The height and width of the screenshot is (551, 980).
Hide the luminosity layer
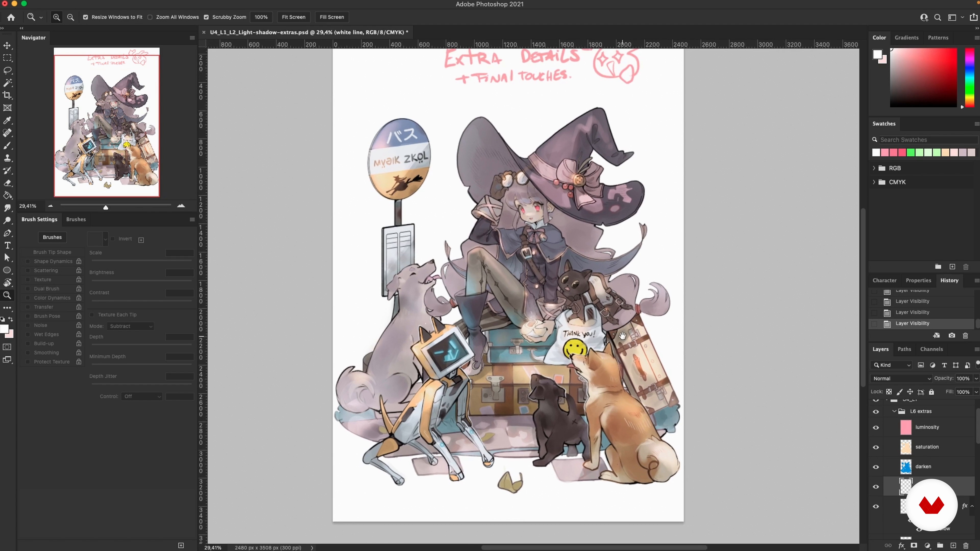pos(876,428)
